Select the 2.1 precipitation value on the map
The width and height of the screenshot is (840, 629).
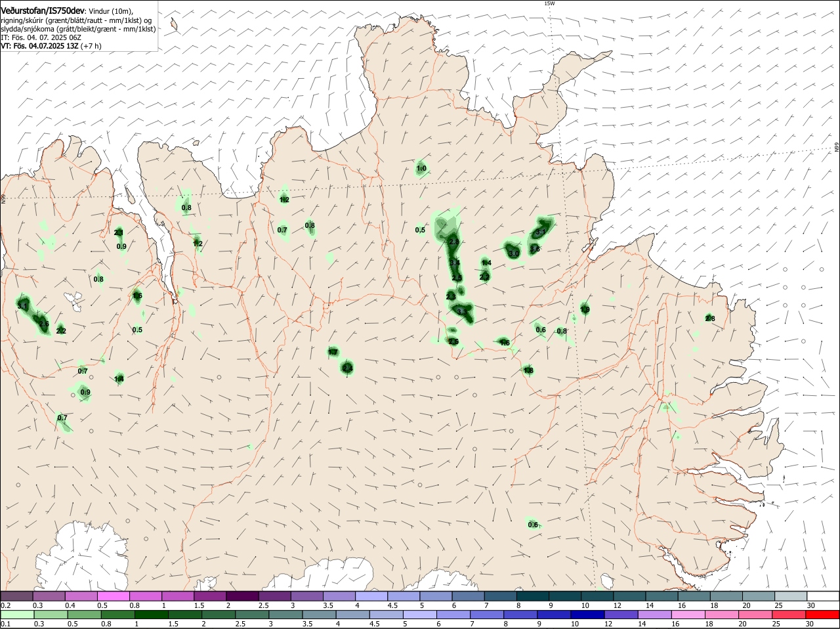(x=119, y=232)
